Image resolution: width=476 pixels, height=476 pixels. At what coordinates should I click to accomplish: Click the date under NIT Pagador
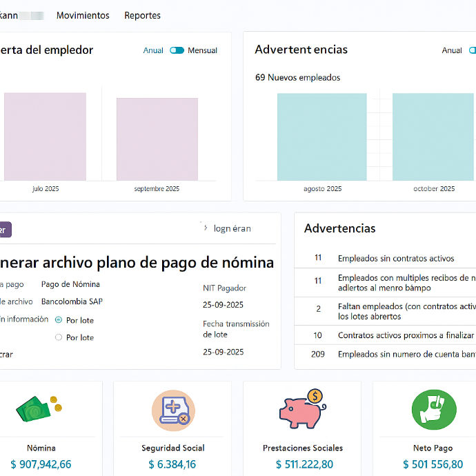click(x=223, y=305)
